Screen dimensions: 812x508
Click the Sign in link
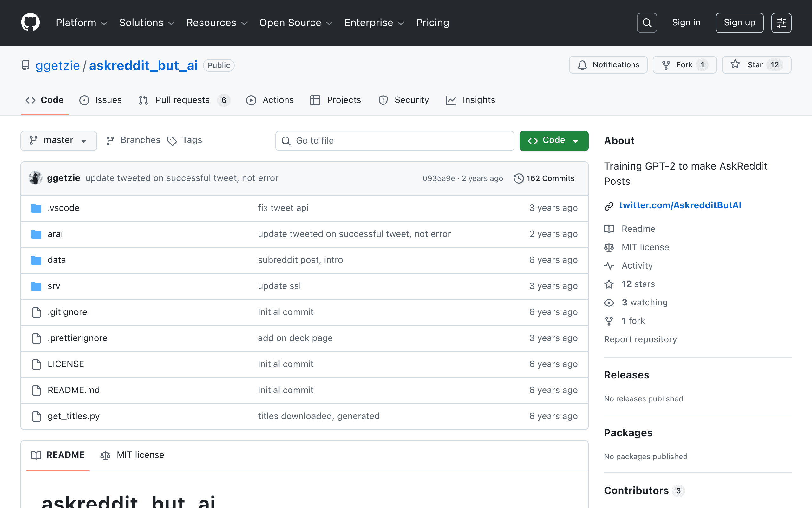[x=686, y=23]
